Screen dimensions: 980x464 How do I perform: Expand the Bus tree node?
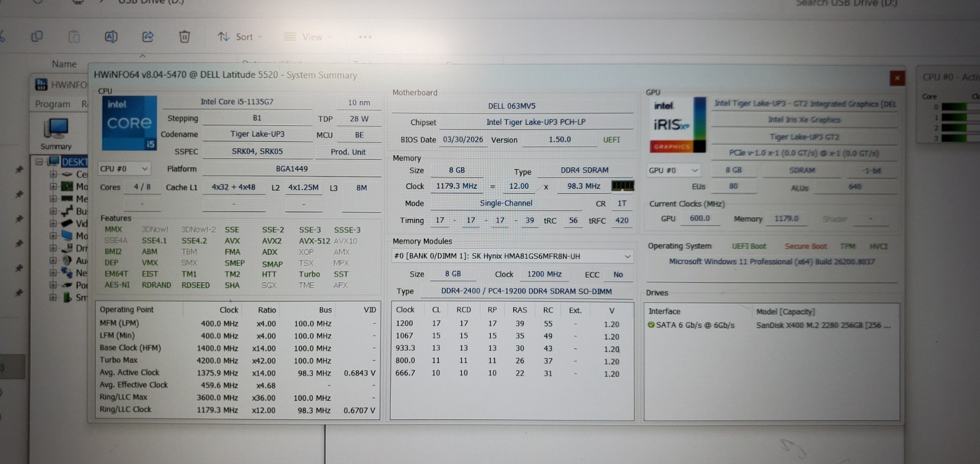click(53, 211)
